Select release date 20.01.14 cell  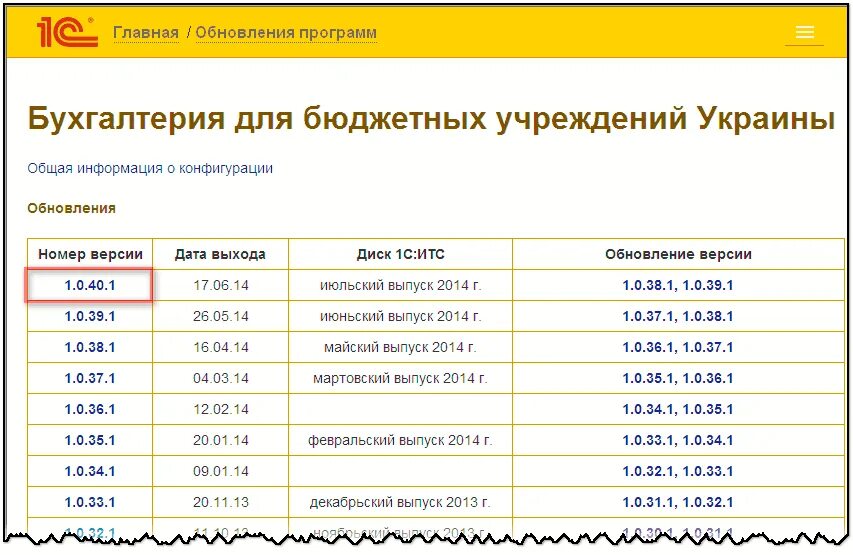220,440
